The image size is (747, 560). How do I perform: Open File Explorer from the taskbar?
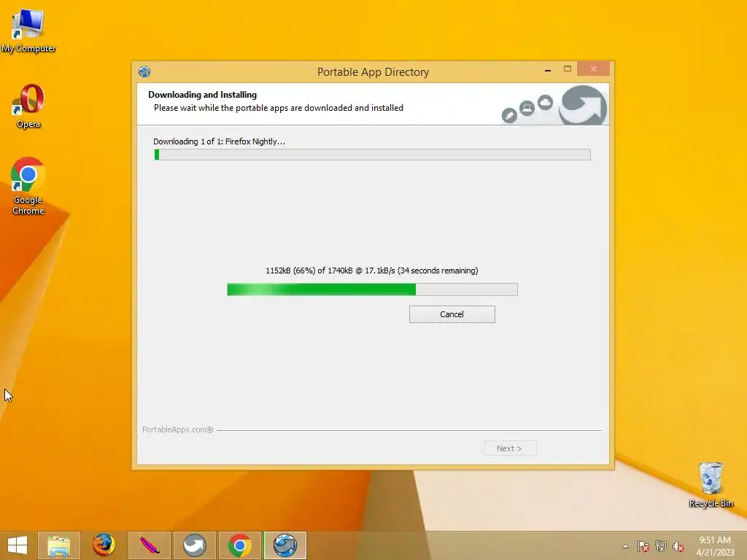click(59, 545)
